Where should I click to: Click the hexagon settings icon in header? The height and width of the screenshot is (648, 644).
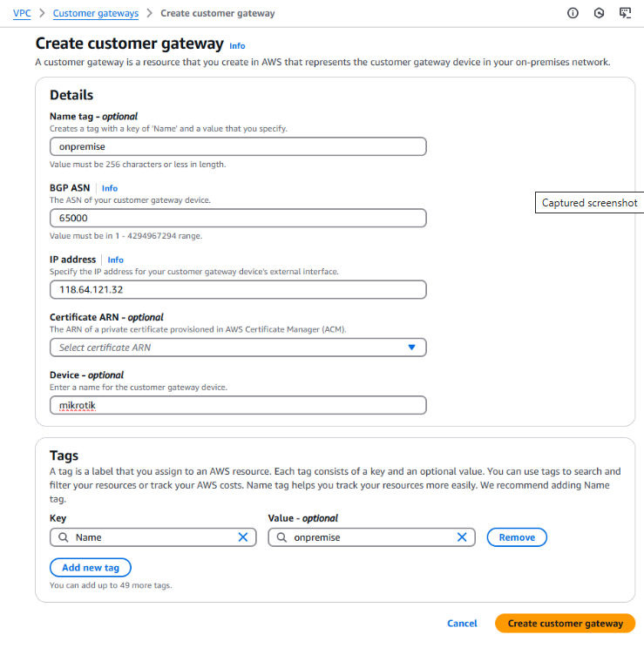coord(599,13)
